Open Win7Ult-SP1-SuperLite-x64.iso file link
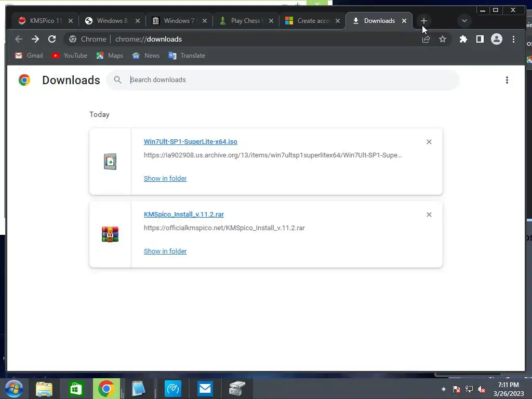The image size is (532, 399). point(190,141)
